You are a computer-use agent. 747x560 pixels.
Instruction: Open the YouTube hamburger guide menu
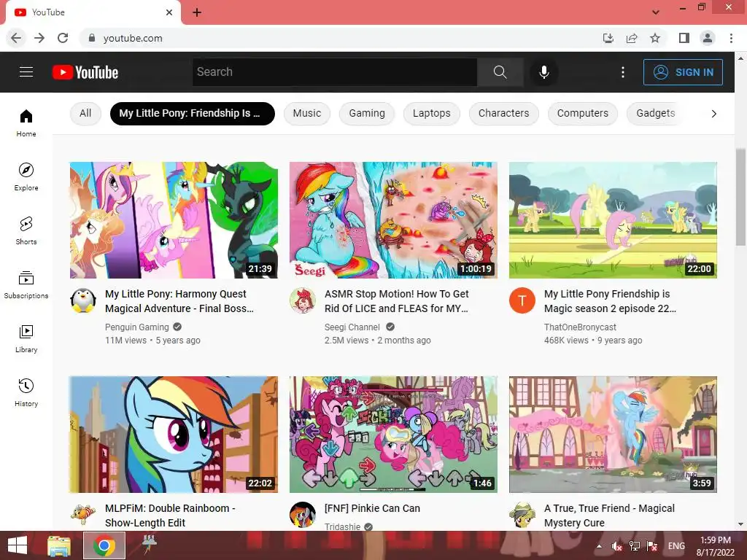pos(26,72)
